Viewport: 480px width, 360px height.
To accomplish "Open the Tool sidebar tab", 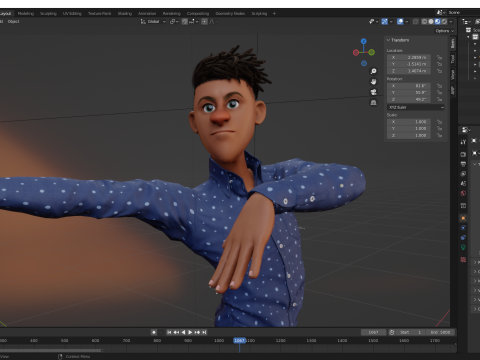I will click(x=453, y=59).
